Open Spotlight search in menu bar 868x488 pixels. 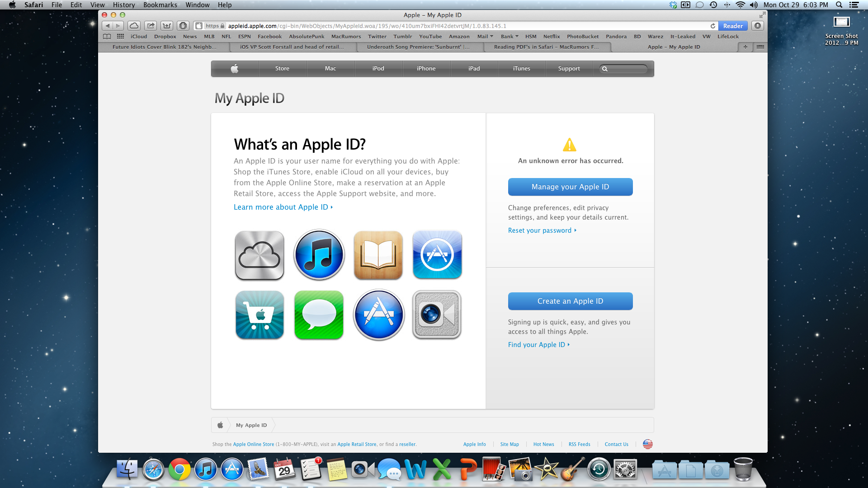click(839, 5)
